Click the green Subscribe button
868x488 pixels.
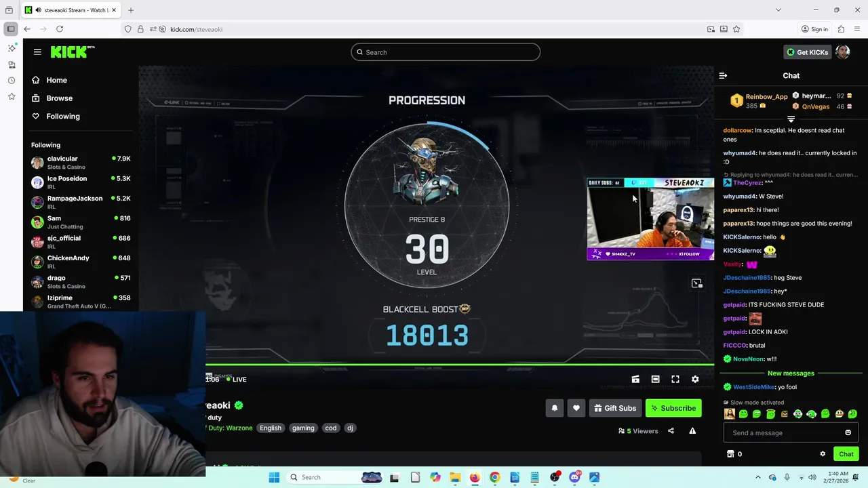pyautogui.click(x=673, y=408)
